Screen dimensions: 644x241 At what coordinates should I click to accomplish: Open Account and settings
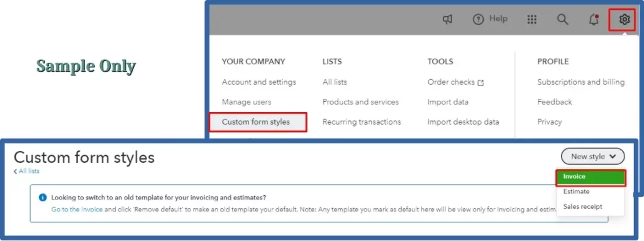[x=258, y=82]
